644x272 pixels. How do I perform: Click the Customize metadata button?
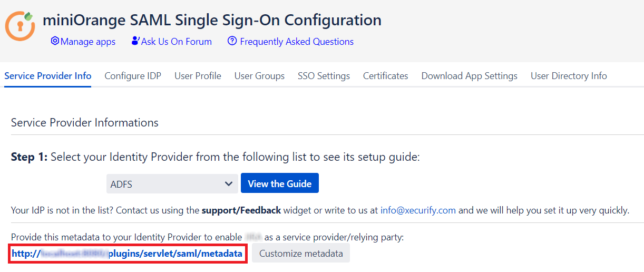click(301, 254)
